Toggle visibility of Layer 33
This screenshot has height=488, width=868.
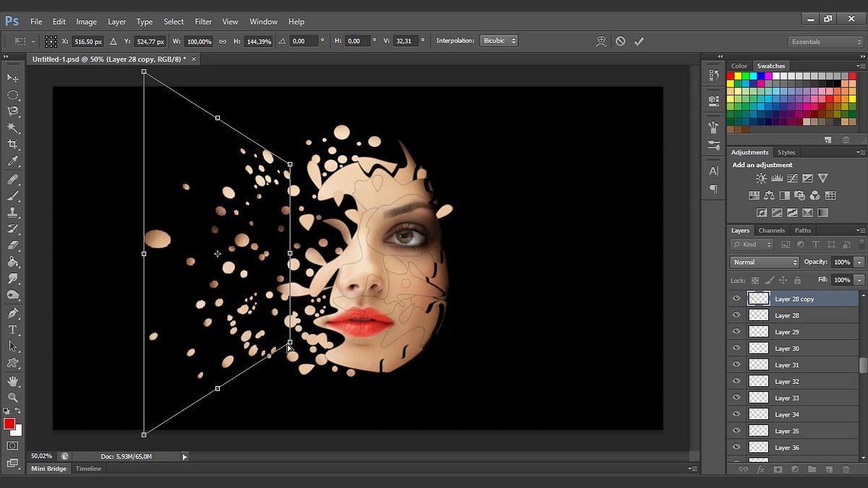(736, 398)
